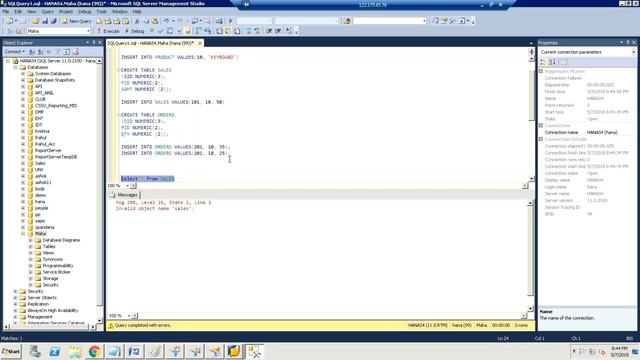
Task: Click Disconnect icon in Object Explorer
Action: point(40,52)
